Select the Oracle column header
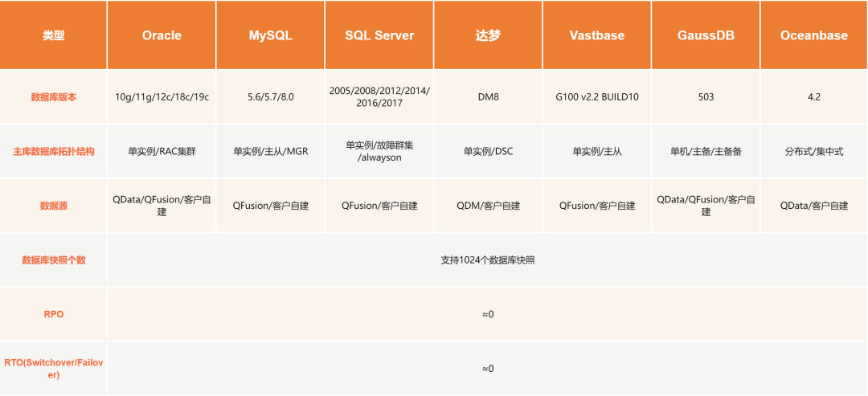The width and height of the screenshot is (868, 396). click(162, 35)
